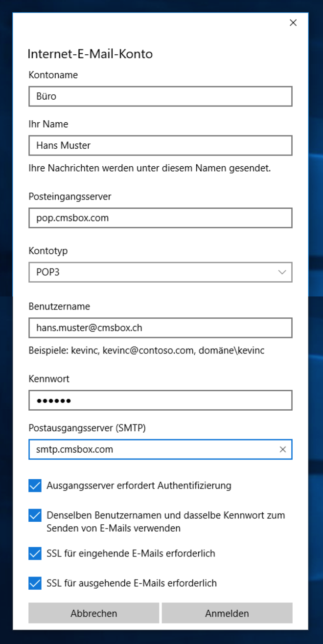Toggle SSL für ausgehende E-Mails erforderlich

click(34, 583)
